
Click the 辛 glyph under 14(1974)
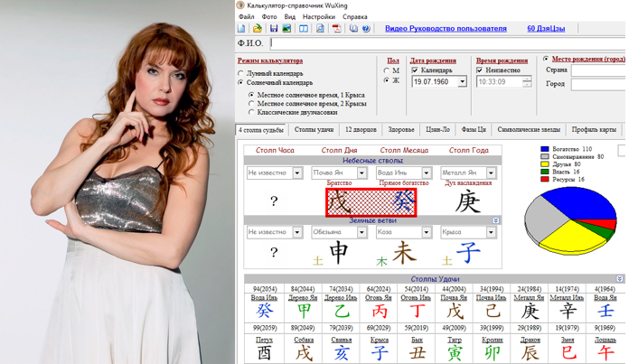(x=568, y=311)
